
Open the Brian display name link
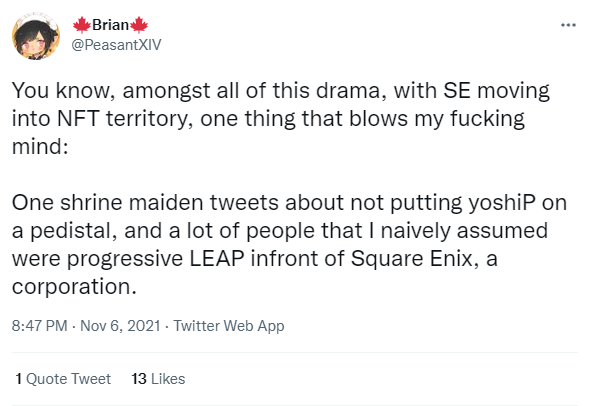coord(110,25)
